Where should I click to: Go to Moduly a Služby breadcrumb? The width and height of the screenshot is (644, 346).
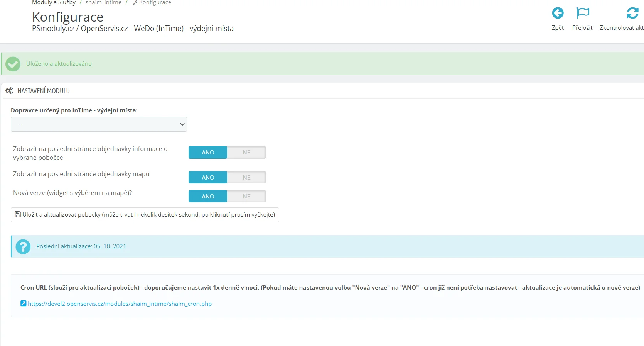pos(54,3)
